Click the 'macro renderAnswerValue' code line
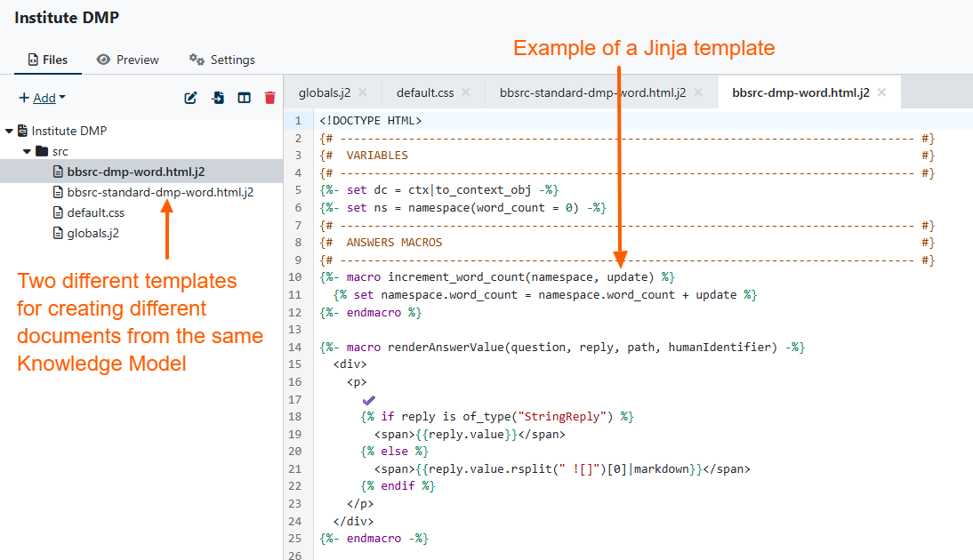This screenshot has height=560, width=973. click(562, 348)
